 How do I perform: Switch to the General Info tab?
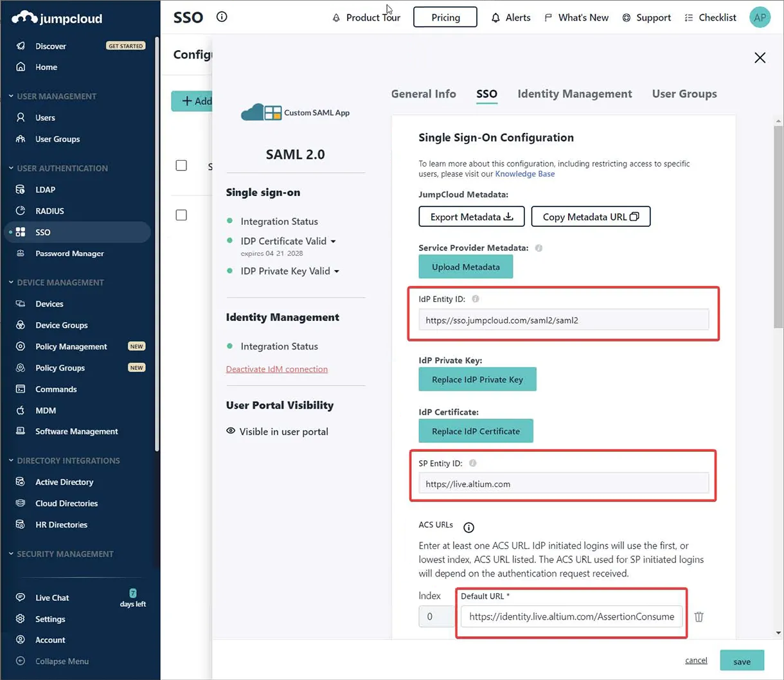click(x=423, y=94)
